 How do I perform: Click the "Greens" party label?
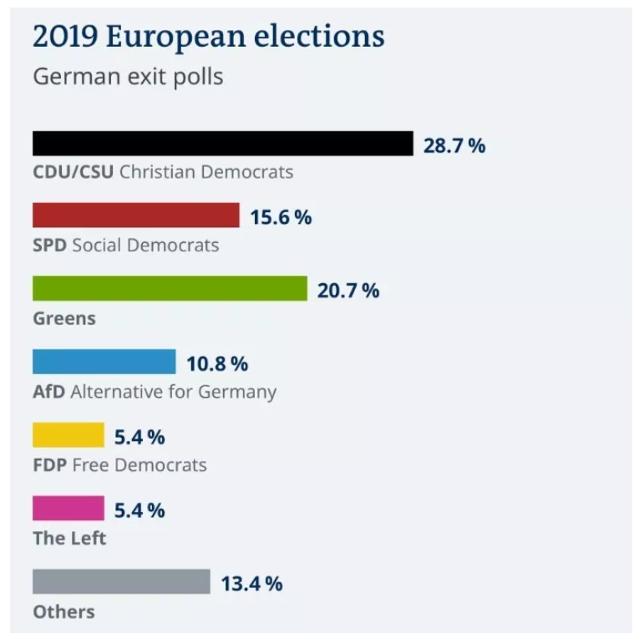pyautogui.click(x=64, y=318)
